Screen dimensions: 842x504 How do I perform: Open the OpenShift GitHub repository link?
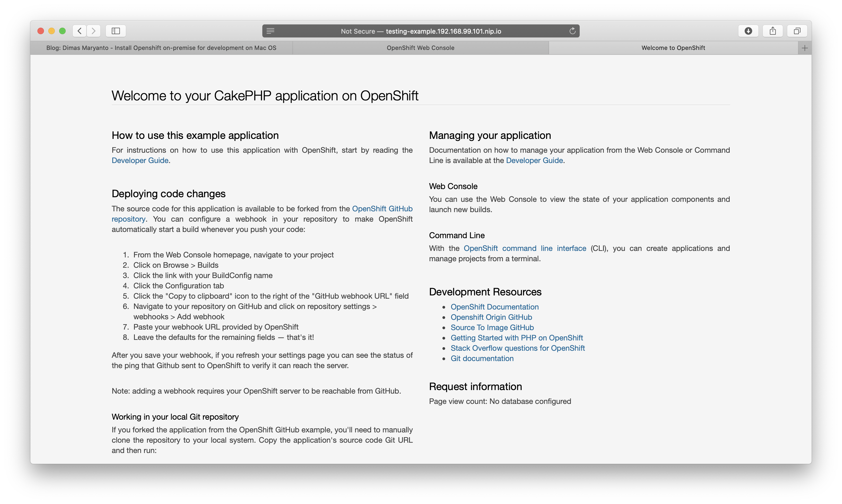pyautogui.click(x=382, y=209)
